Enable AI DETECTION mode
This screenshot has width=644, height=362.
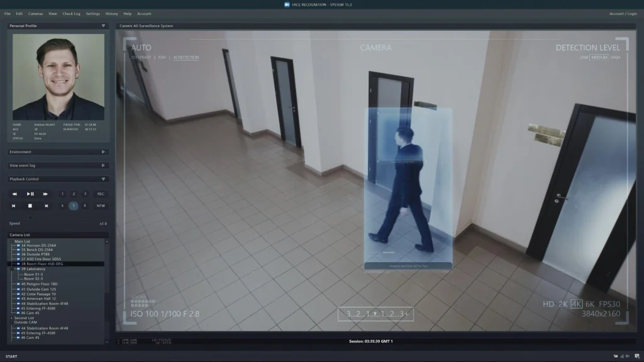187,57
